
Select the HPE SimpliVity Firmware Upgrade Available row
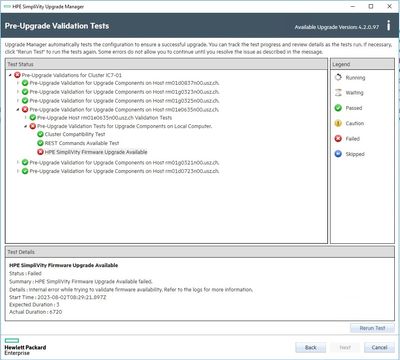click(96, 152)
